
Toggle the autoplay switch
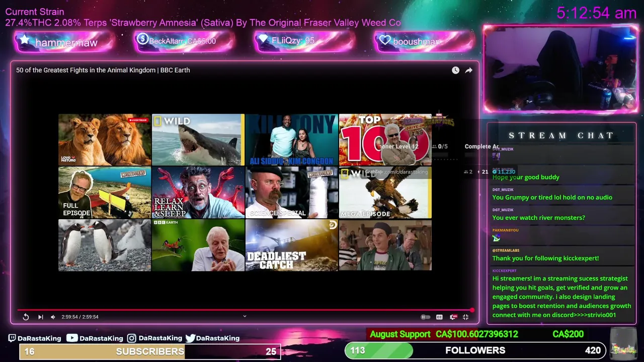425,317
